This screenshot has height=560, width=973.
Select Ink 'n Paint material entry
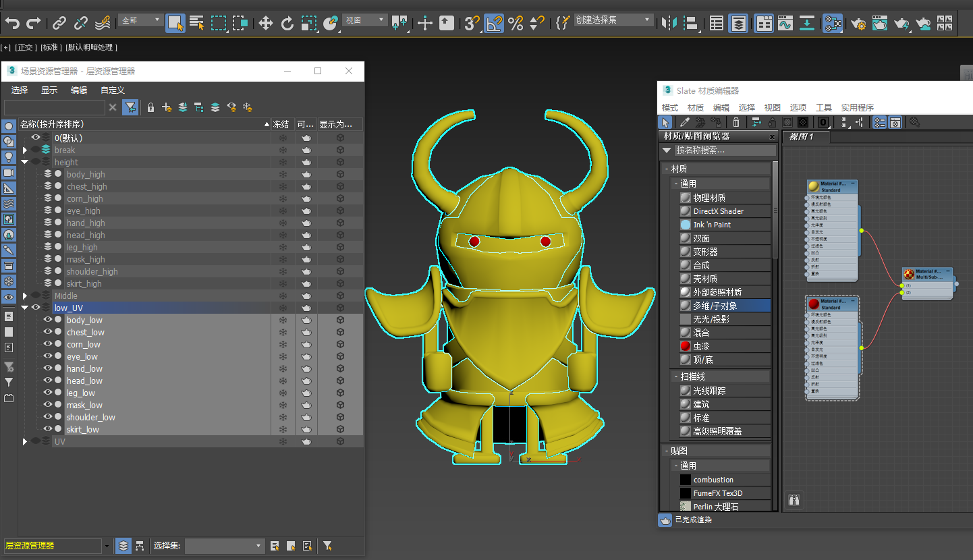(x=712, y=225)
